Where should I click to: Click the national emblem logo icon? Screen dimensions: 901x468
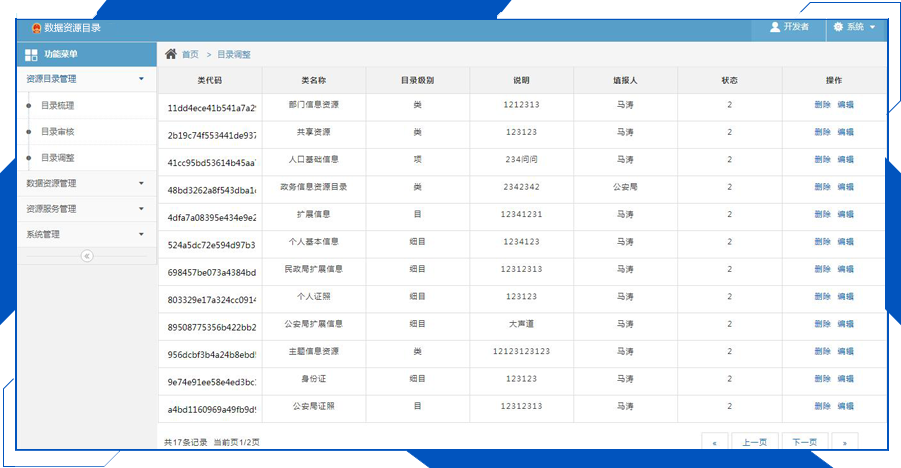(36, 28)
